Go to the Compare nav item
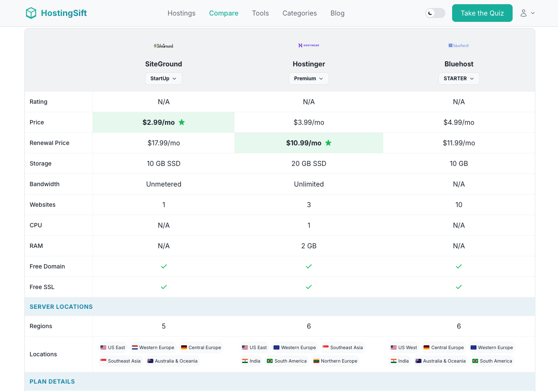Image resolution: width=558 pixels, height=392 pixels. click(x=224, y=13)
